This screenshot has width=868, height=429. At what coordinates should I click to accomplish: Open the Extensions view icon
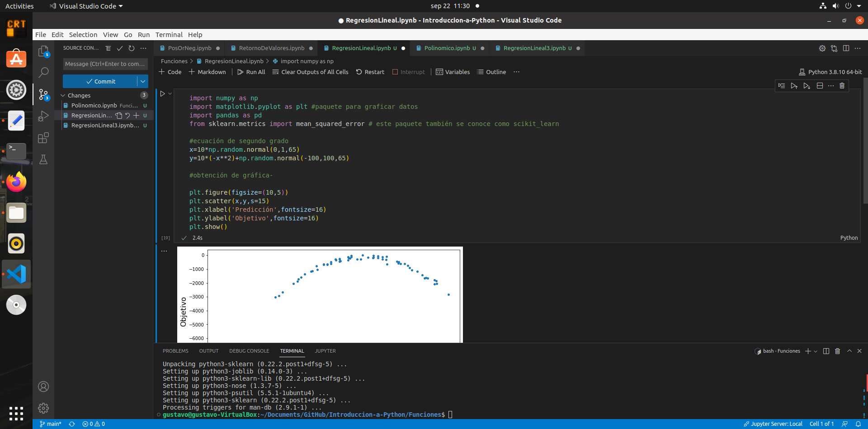pyautogui.click(x=43, y=138)
